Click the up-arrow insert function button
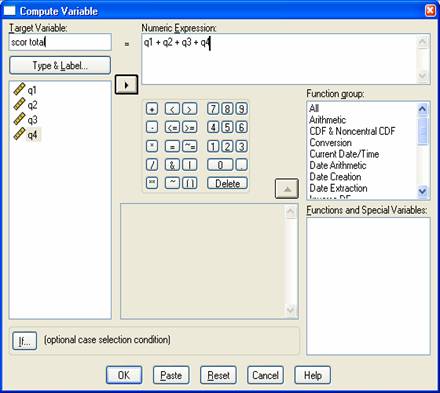The image size is (440, 393). [287, 189]
